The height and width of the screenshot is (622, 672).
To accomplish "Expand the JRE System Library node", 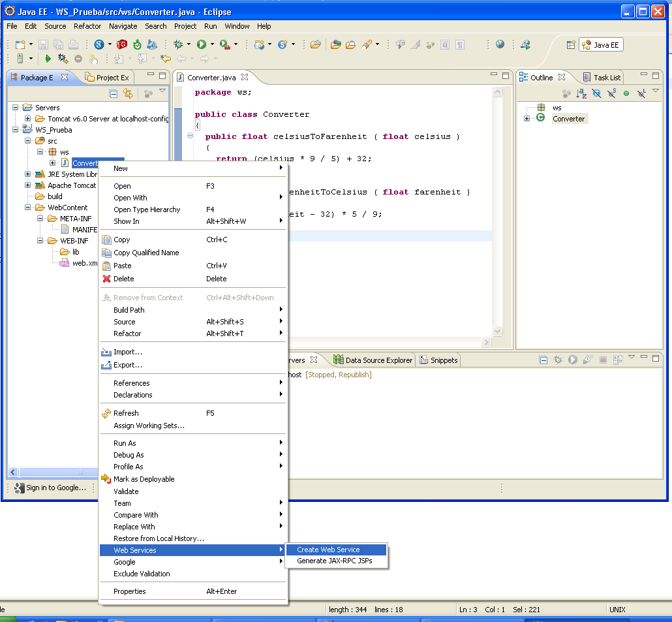I will (x=27, y=174).
